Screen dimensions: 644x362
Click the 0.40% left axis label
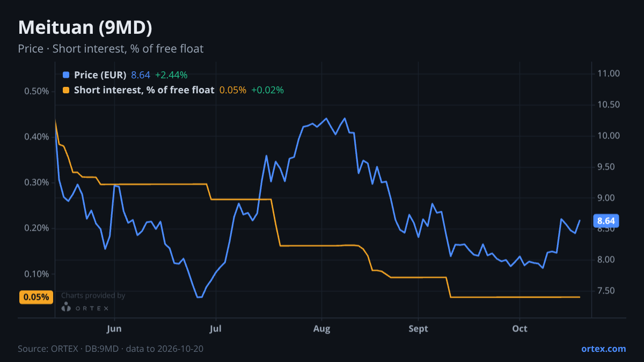click(36, 137)
